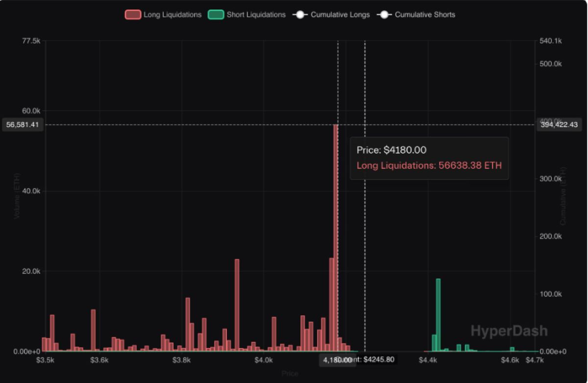
Task: Click the 60.0k left y-axis tick label
Action: click(x=30, y=110)
